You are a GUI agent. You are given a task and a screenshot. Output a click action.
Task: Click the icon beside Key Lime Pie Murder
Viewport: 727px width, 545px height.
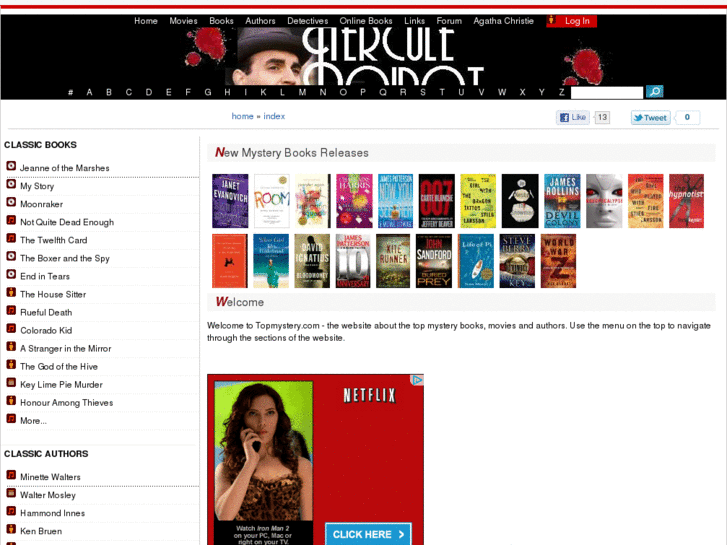pyautogui.click(x=11, y=383)
